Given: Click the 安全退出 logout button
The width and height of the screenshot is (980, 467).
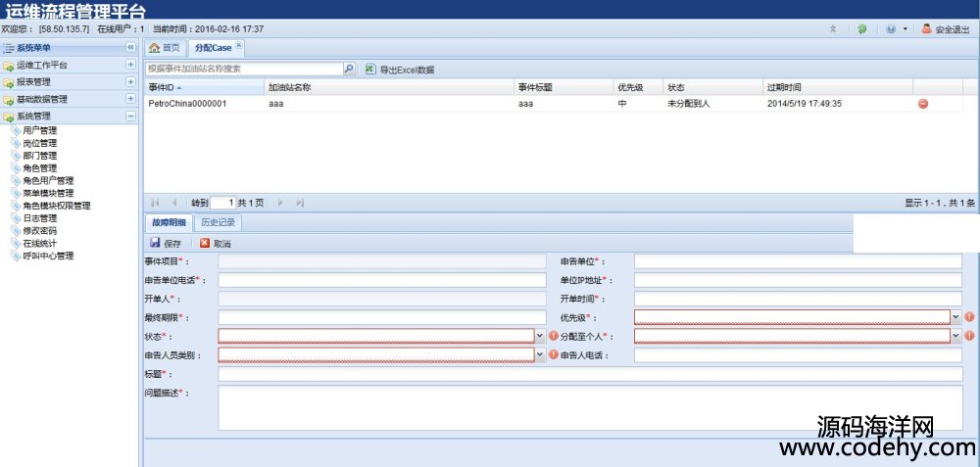Looking at the screenshot, I should (946, 29).
